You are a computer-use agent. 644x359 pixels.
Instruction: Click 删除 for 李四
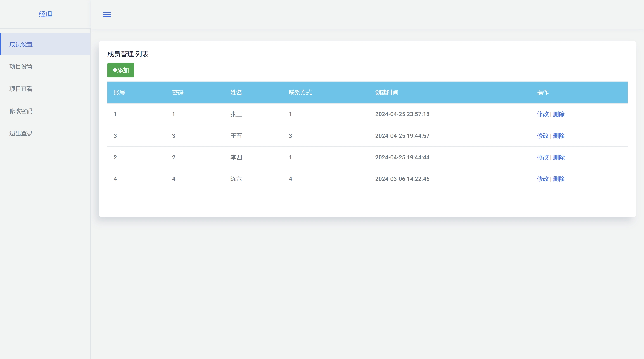559,157
